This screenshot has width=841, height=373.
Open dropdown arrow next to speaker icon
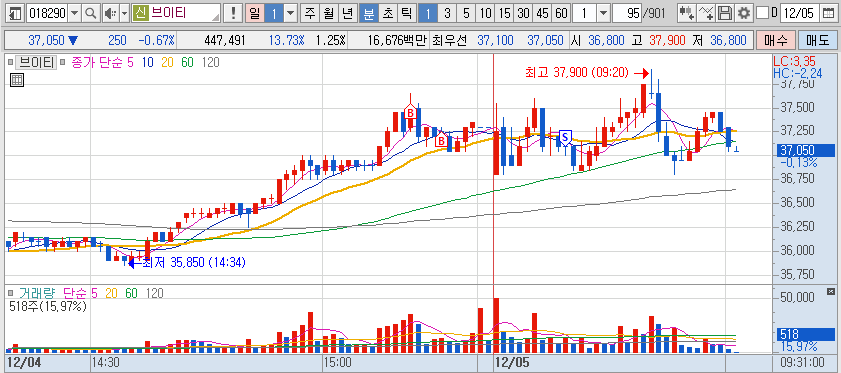pos(124,13)
